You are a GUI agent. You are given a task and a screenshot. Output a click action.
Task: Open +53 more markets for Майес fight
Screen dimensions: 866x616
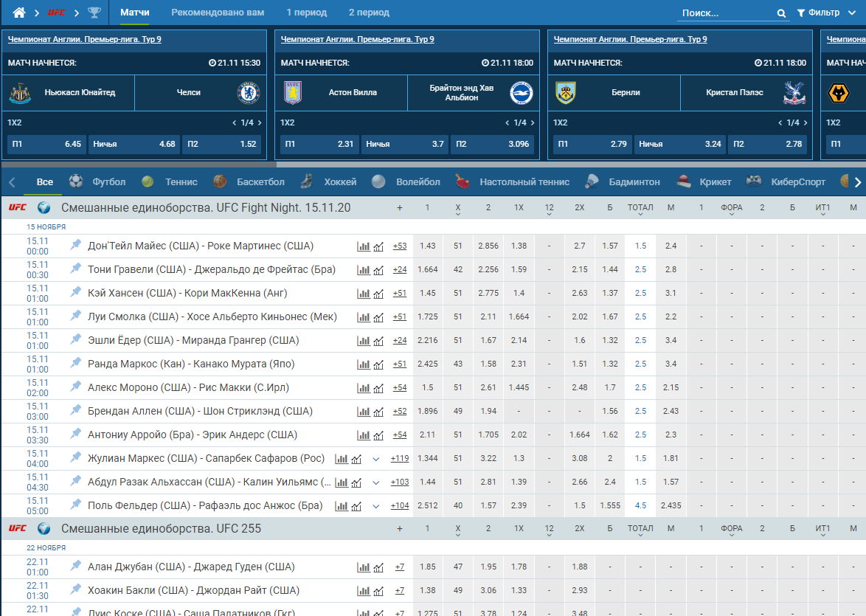(400, 246)
